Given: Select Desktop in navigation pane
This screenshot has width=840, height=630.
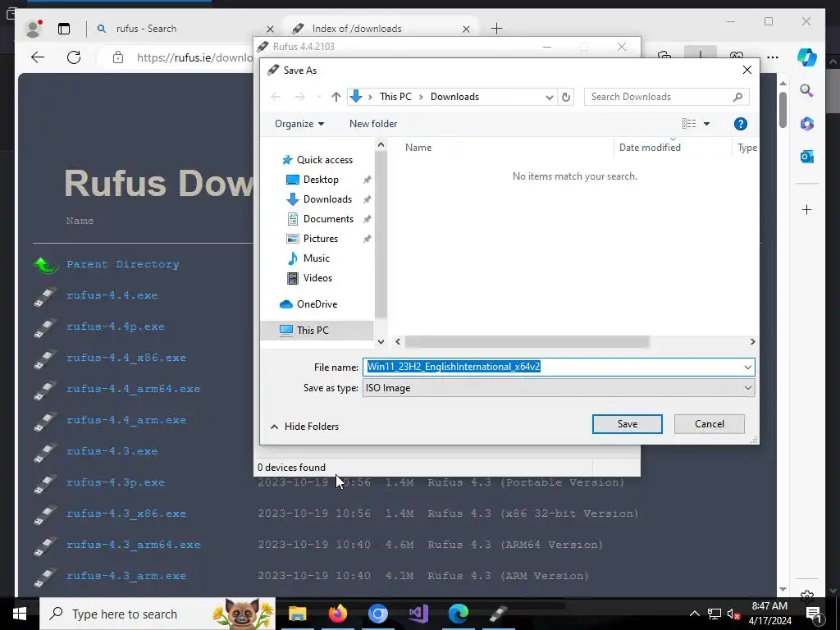Looking at the screenshot, I should [x=321, y=180].
